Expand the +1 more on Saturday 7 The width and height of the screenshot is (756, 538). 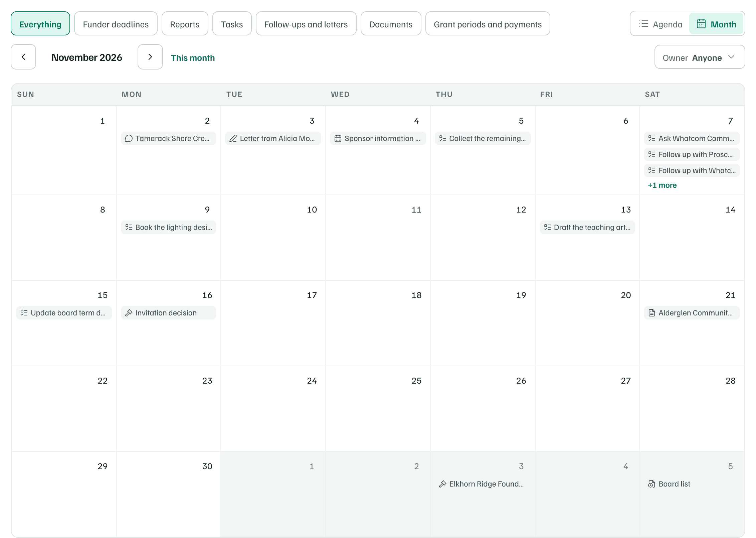662,185
